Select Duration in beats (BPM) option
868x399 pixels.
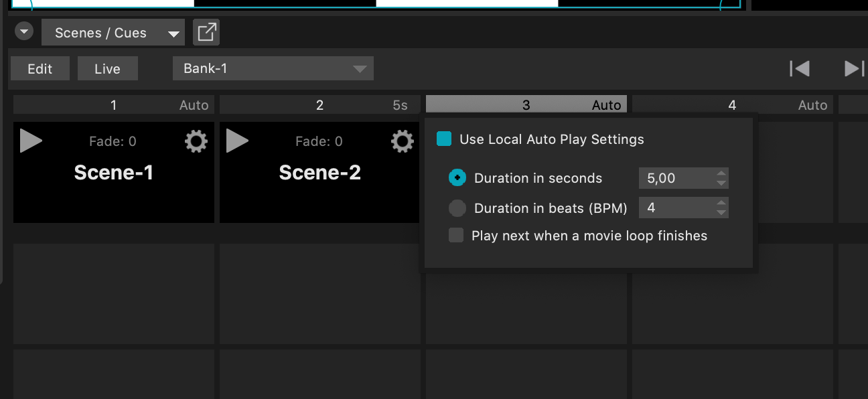tap(457, 208)
